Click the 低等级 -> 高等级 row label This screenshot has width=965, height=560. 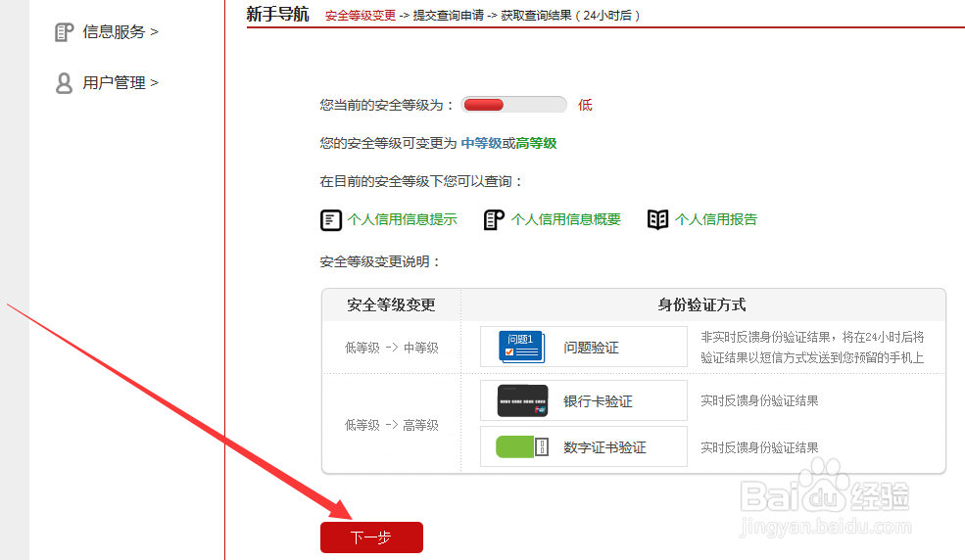[392, 425]
